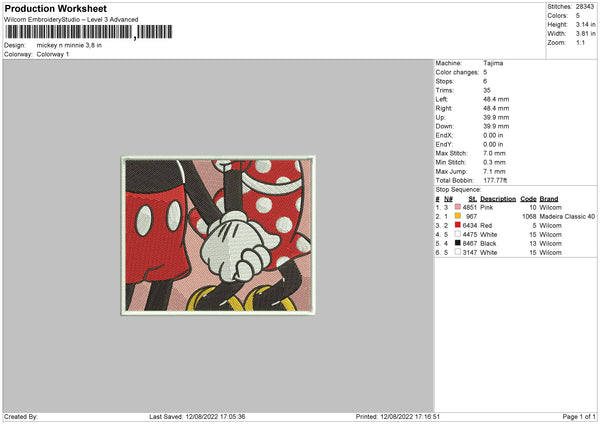This screenshot has height=424, width=600.
Task: Click the Height value 3.14 in
Action: click(585, 24)
